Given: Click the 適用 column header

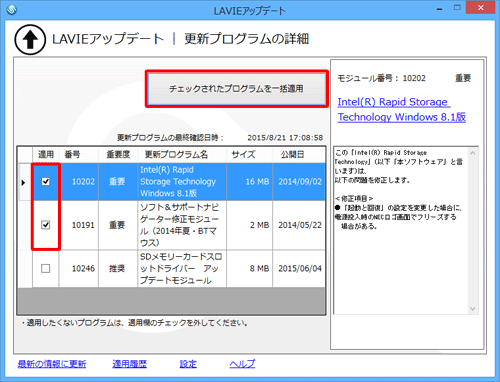Looking at the screenshot, I should [x=46, y=154].
